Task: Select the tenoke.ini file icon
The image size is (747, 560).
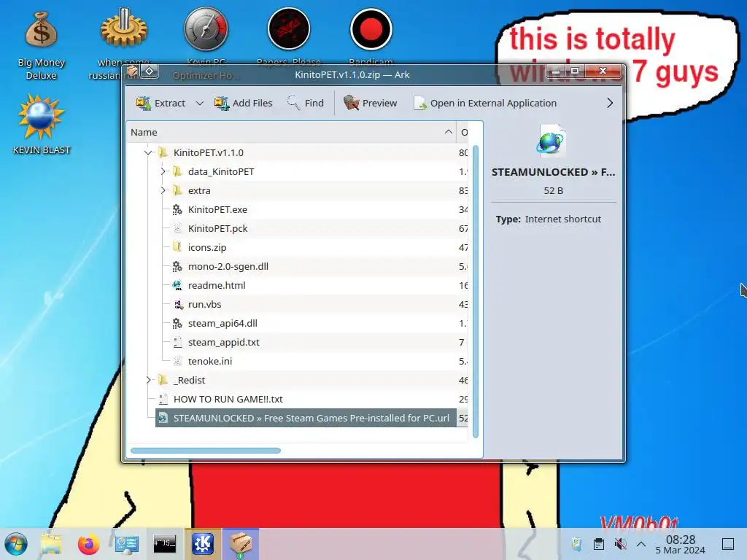Action: tap(177, 361)
